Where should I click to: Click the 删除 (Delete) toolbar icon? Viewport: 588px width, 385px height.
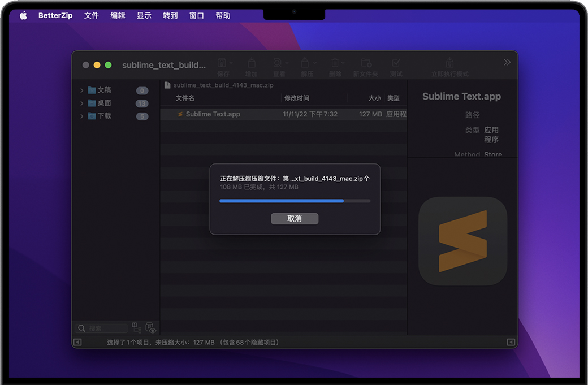pyautogui.click(x=335, y=63)
